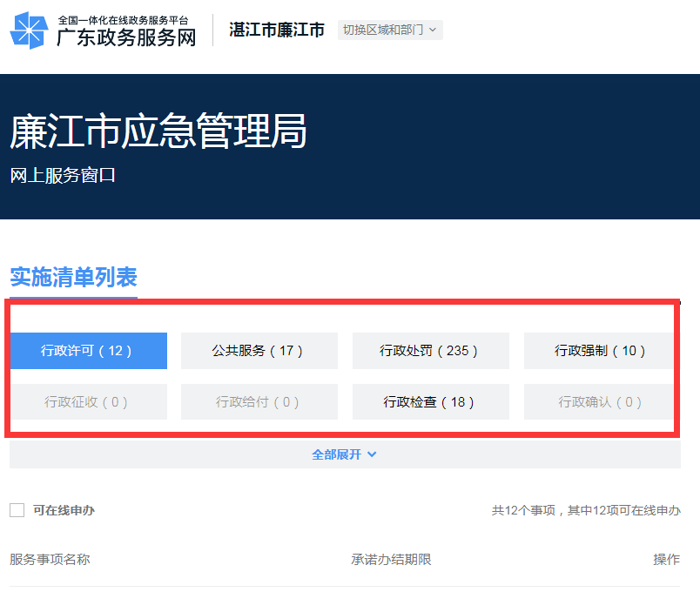Tick the 可在线申办 checkbox
Viewport: 700px width, 592px height.
pos(17,510)
